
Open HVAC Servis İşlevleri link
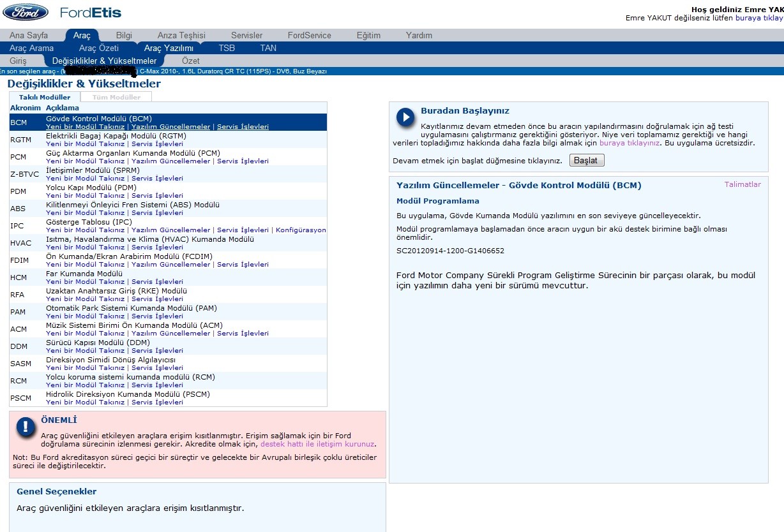(x=157, y=248)
